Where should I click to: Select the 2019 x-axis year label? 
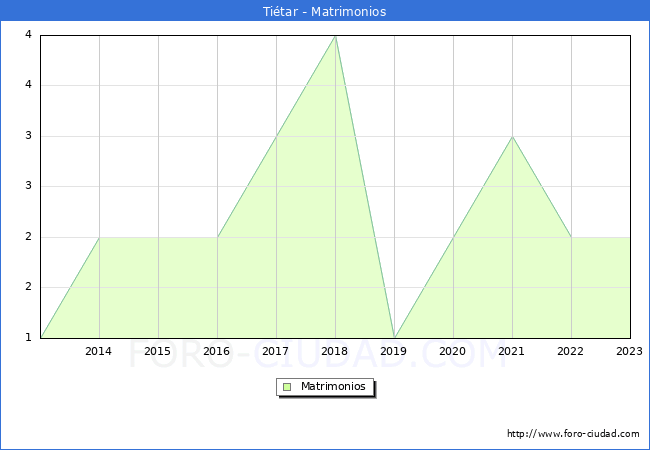pos(394,351)
